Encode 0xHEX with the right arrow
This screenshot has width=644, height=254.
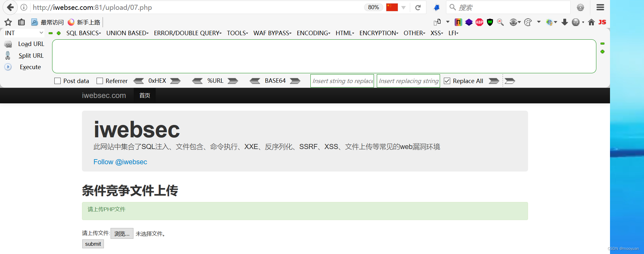[175, 81]
